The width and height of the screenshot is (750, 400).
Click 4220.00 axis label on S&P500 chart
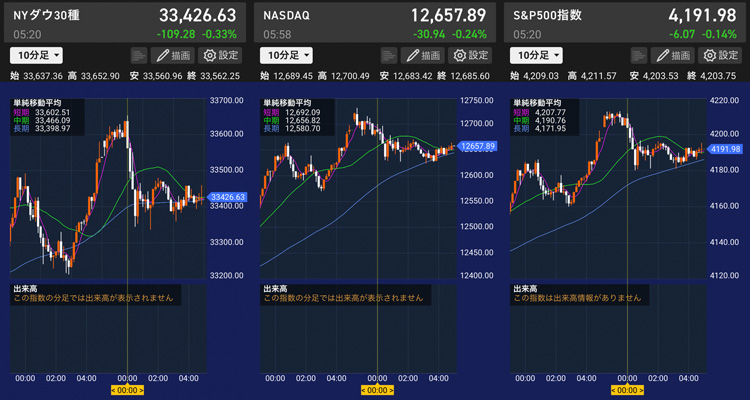(x=725, y=100)
